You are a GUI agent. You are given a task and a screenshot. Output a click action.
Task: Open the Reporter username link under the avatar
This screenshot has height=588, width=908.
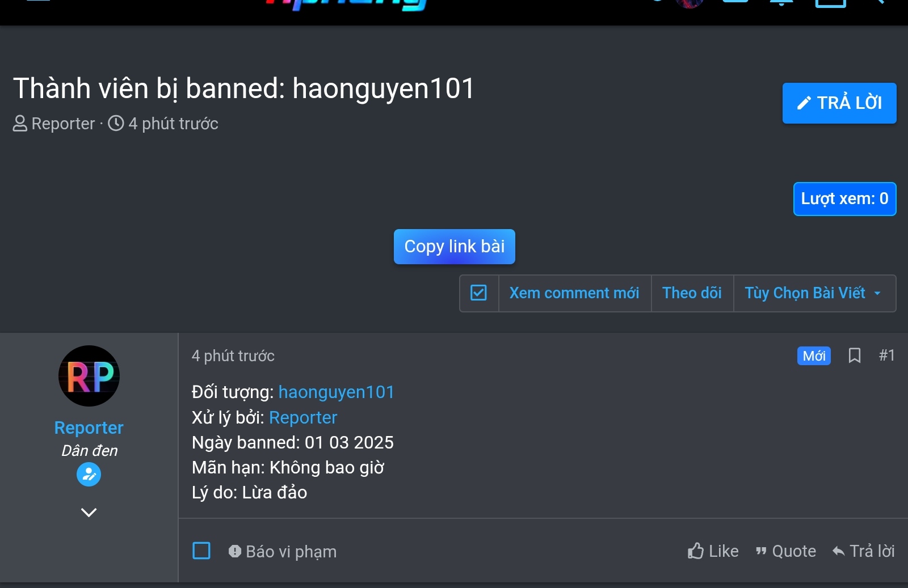(89, 428)
